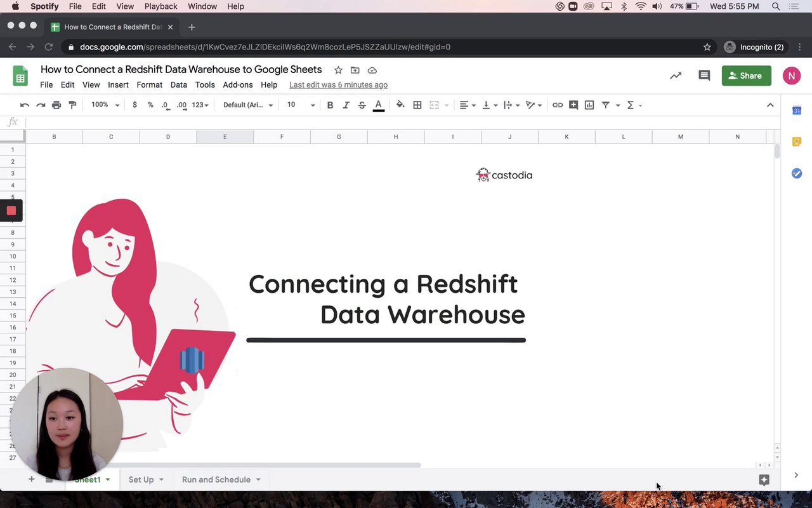Select the Paint format tool
Image resolution: width=812 pixels, height=508 pixels.
click(x=72, y=105)
